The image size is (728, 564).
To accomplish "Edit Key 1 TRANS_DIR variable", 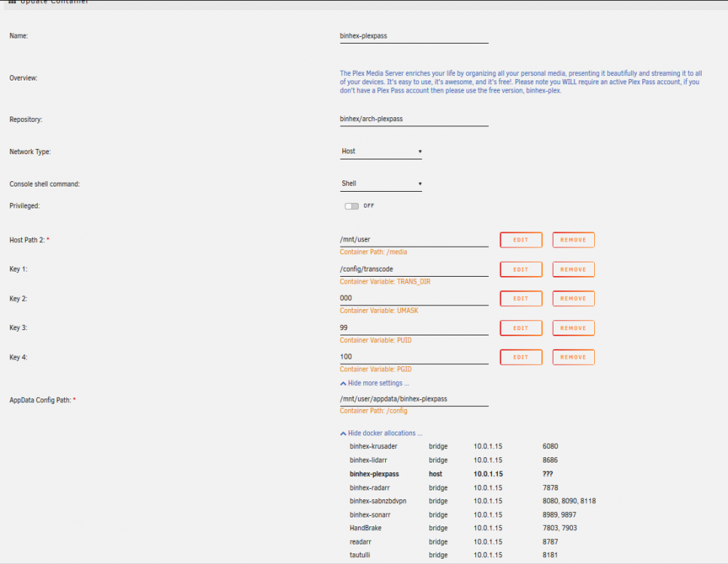I will coord(521,269).
